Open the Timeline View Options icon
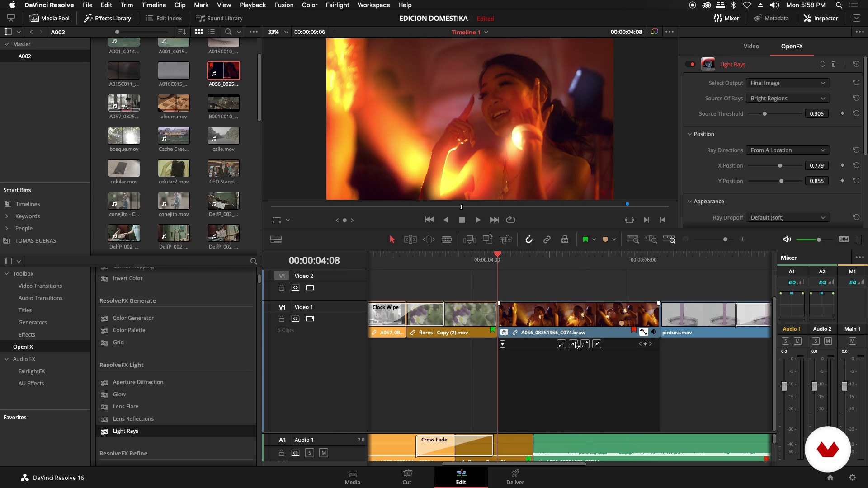 pos(276,239)
